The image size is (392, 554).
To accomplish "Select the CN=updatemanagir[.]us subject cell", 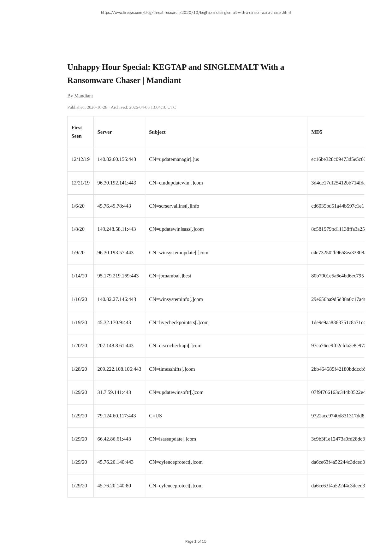I will coord(174,159).
